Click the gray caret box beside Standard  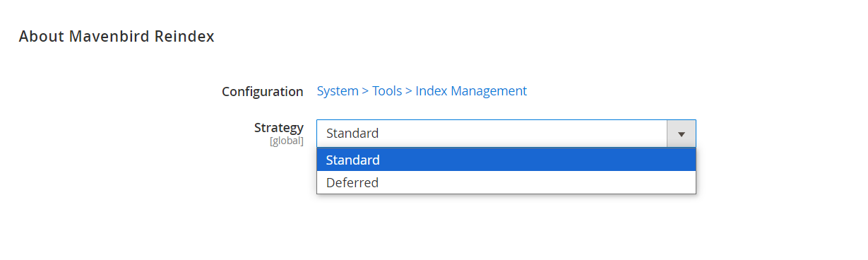click(682, 134)
